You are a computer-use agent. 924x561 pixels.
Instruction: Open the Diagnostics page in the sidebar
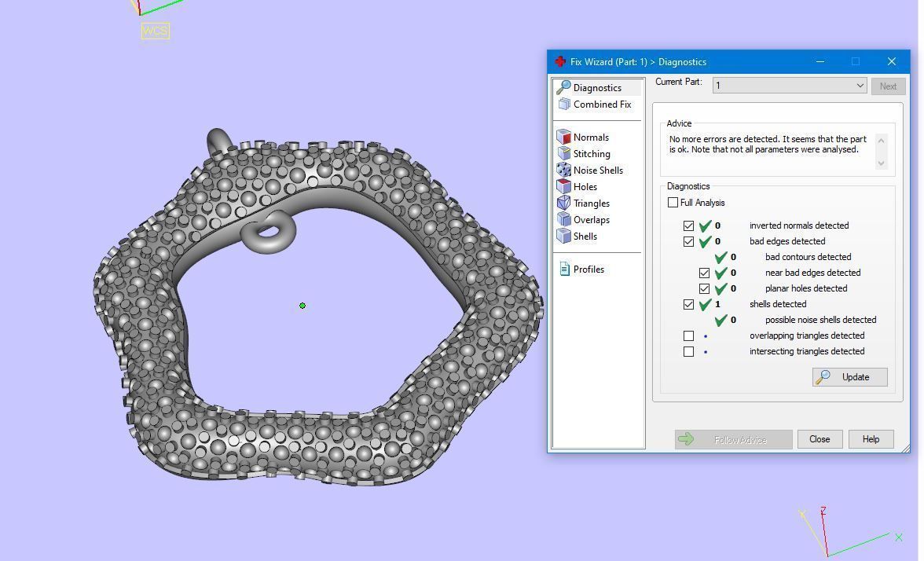pyautogui.click(x=597, y=87)
